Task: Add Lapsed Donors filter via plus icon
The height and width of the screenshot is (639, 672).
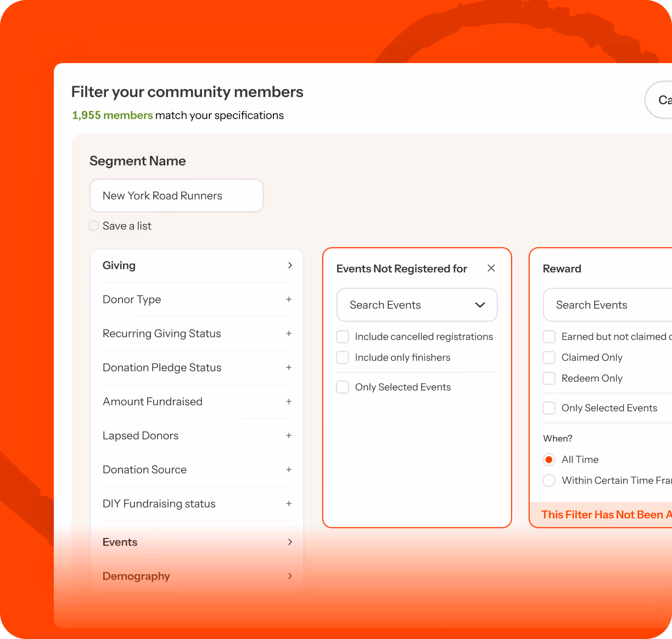Action: [x=289, y=435]
